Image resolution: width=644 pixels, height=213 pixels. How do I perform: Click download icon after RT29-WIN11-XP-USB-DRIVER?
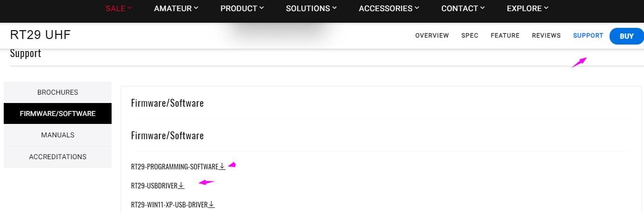click(212, 204)
